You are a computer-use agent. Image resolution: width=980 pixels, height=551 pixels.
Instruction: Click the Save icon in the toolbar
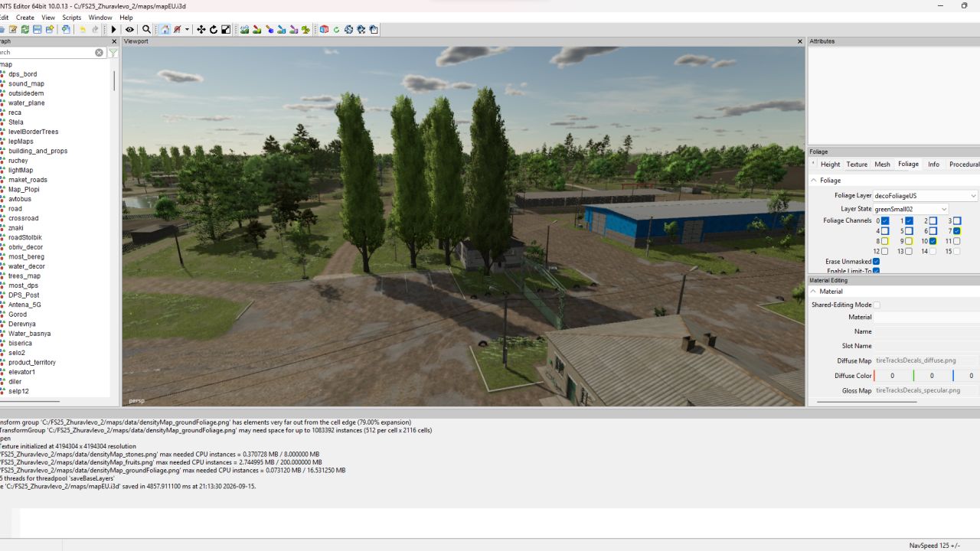click(x=37, y=30)
